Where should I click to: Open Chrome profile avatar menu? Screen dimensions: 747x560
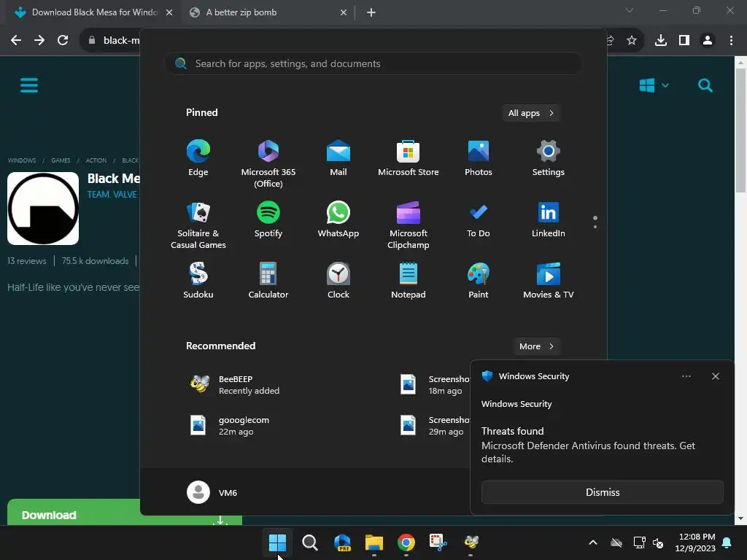[x=708, y=41]
